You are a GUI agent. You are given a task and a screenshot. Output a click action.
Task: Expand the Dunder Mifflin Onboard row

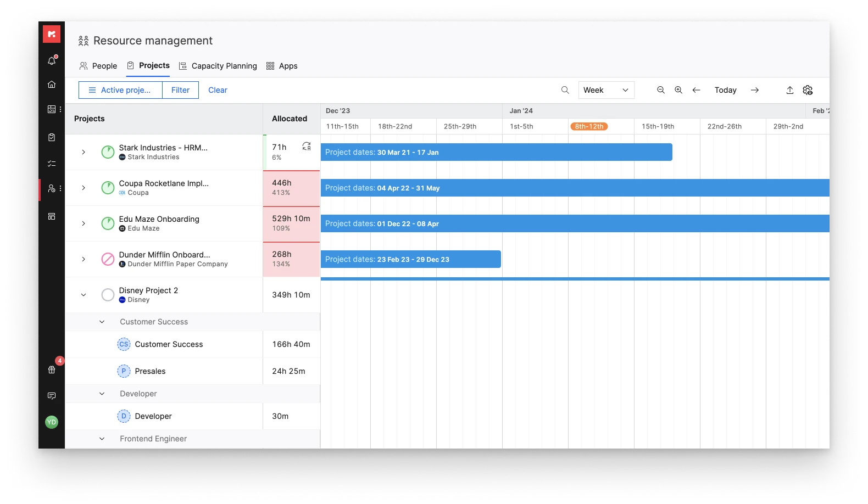coord(84,259)
